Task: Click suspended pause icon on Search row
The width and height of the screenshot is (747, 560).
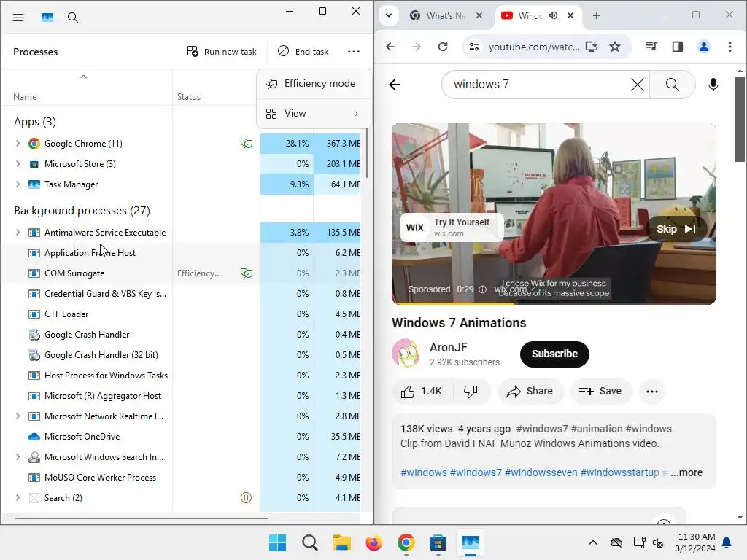Action: click(246, 498)
